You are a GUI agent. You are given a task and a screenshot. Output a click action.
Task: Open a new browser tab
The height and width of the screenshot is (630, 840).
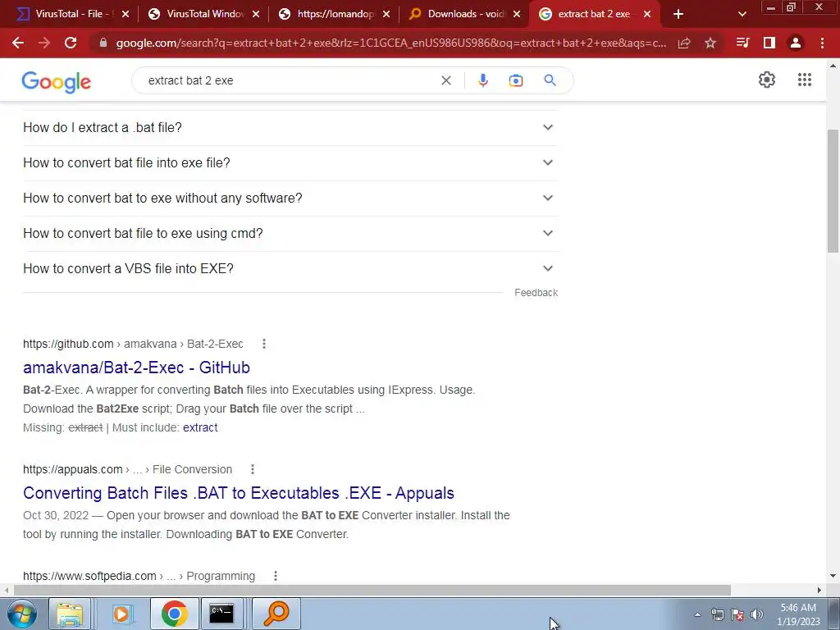[678, 14]
